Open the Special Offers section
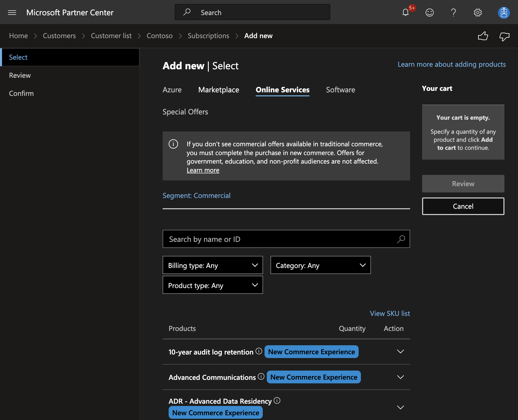 pos(185,112)
